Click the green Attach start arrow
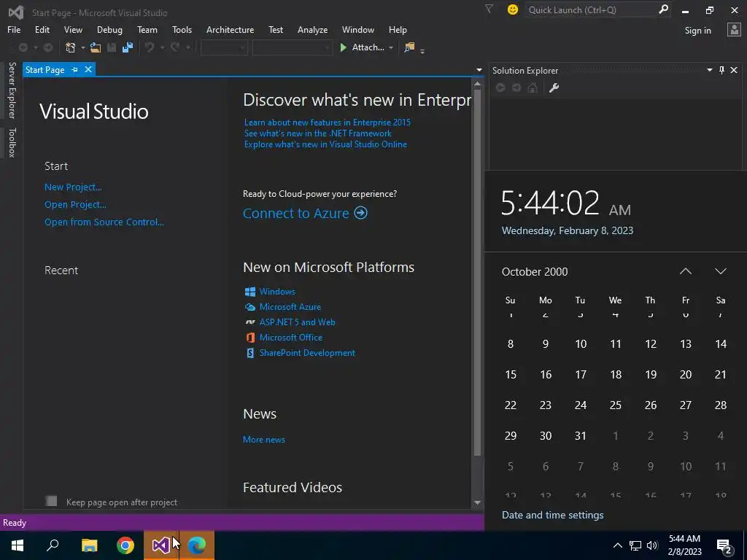The height and width of the screenshot is (560, 747). pyautogui.click(x=343, y=47)
